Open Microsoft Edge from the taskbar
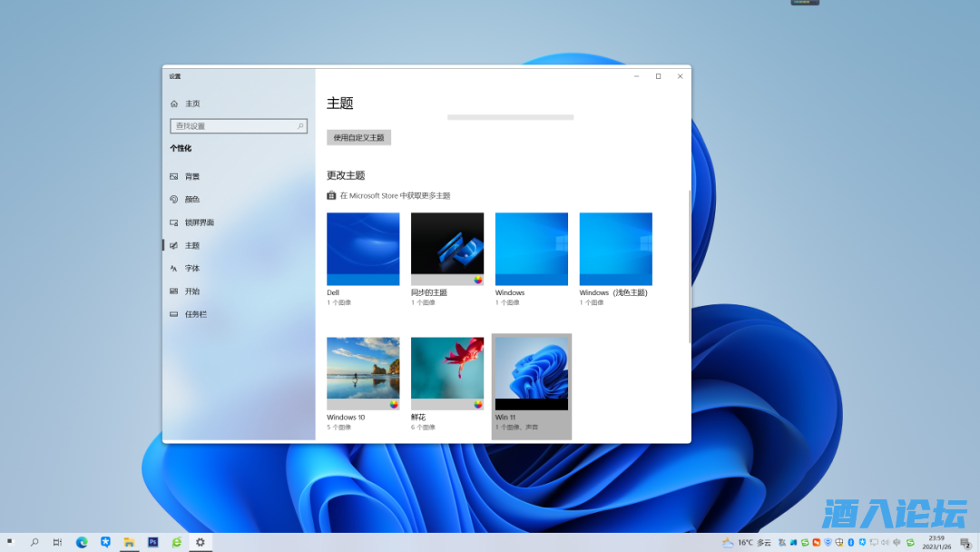 click(82, 542)
